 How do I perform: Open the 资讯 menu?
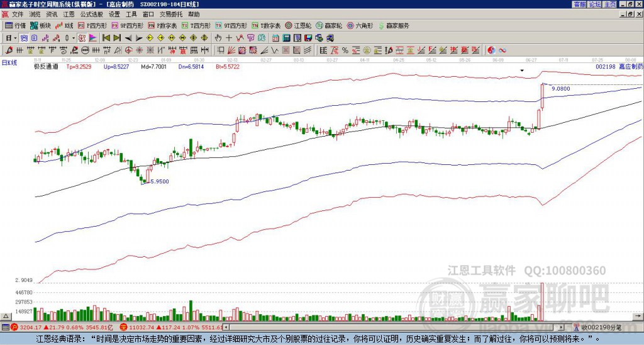point(52,14)
